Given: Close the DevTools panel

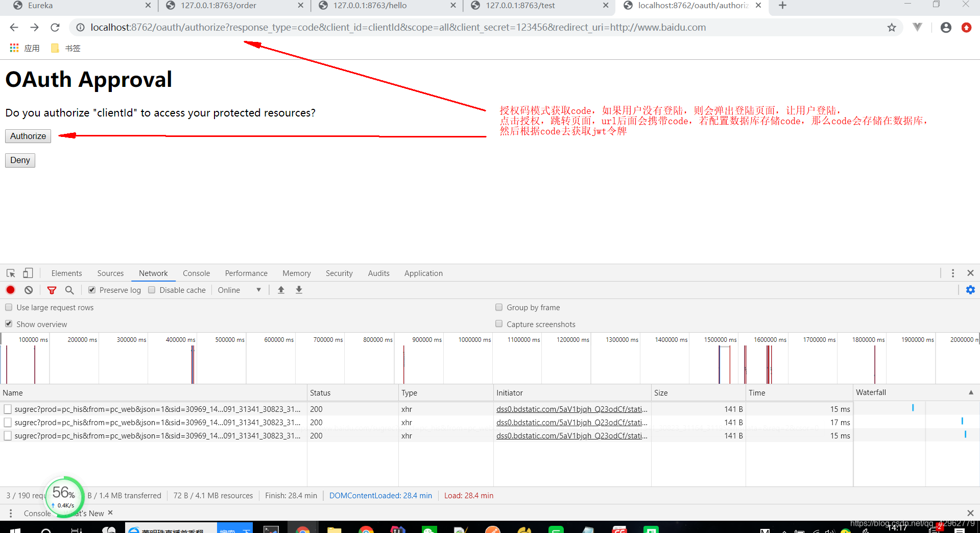Looking at the screenshot, I should pos(970,273).
